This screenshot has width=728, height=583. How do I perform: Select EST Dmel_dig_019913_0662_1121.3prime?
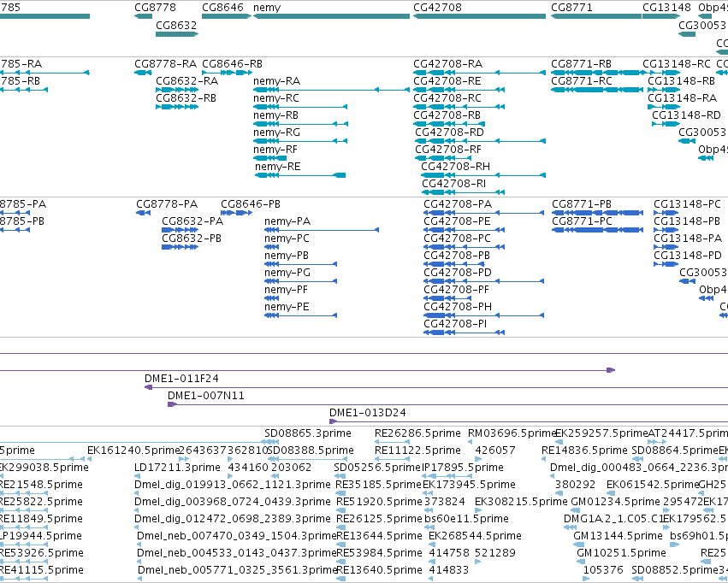[233, 485]
